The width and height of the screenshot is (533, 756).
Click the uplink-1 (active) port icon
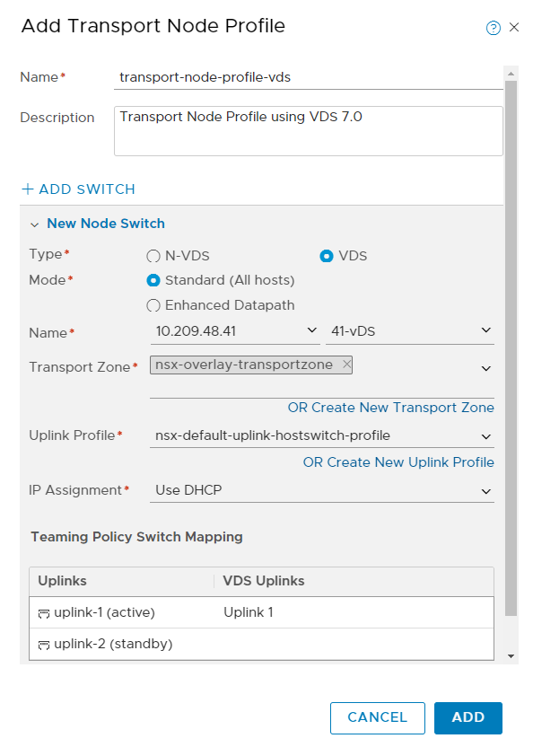click(x=44, y=613)
